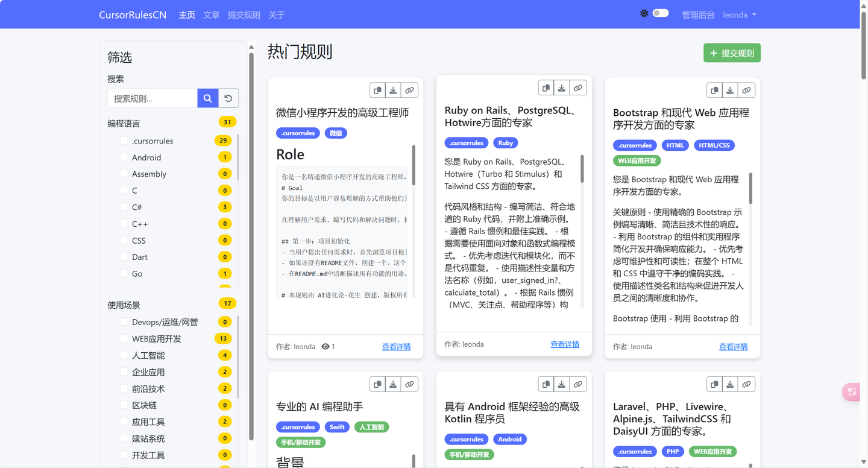Open the pink floating translate widget

pyautogui.click(x=852, y=392)
